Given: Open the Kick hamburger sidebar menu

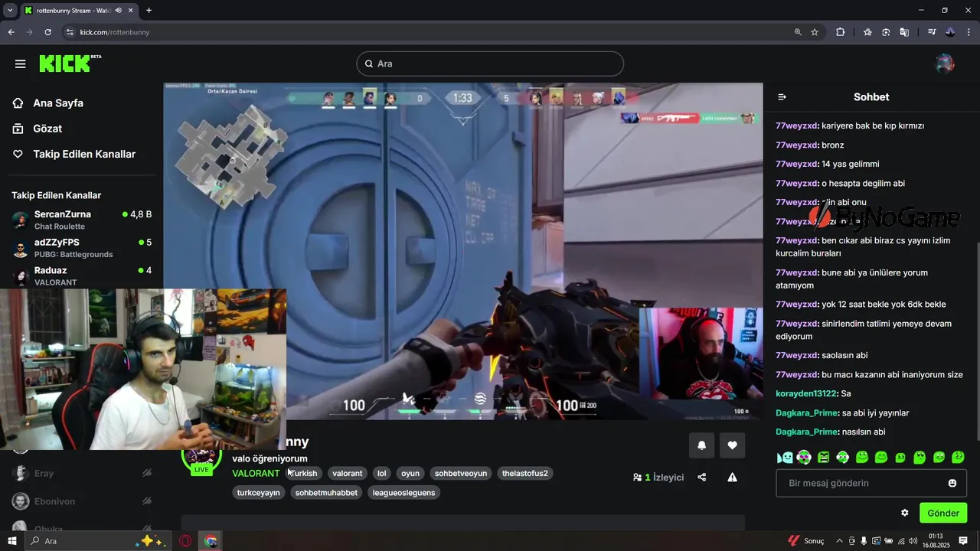Looking at the screenshot, I should (x=20, y=64).
